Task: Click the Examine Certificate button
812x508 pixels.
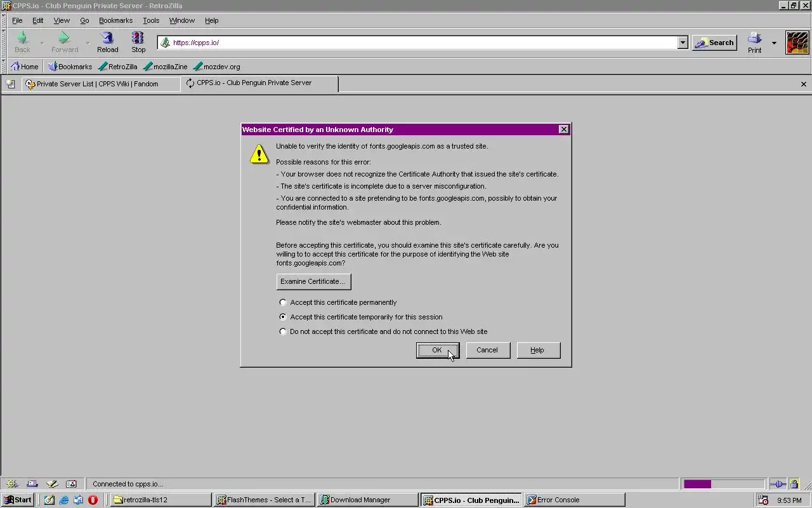Action: [313, 281]
